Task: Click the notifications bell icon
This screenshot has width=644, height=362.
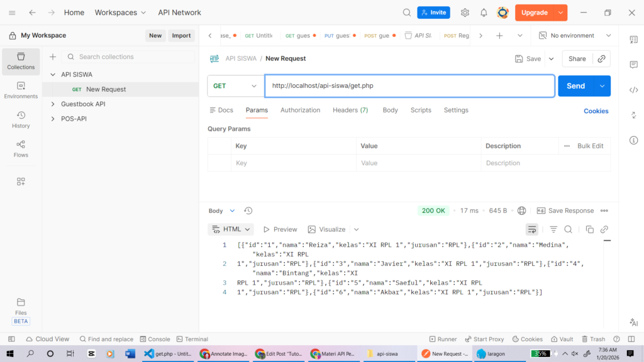Action: point(484,13)
